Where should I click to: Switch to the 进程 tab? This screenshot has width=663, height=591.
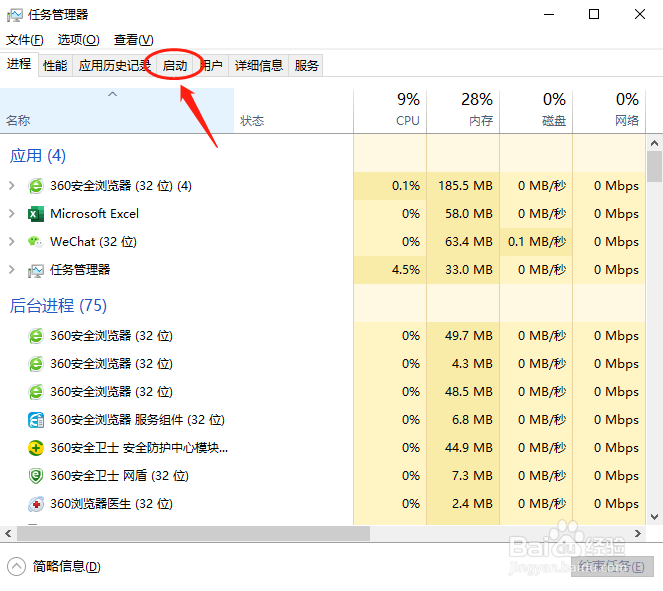coord(19,64)
